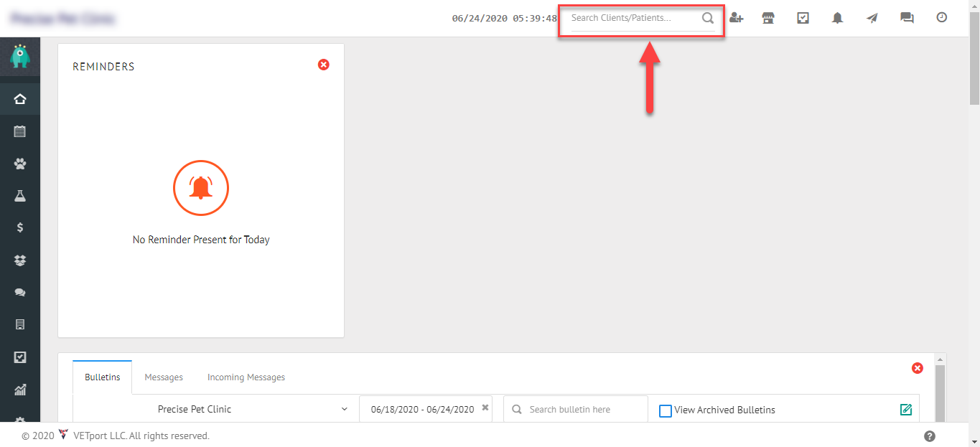The width and height of the screenshot is (980, 447).
Task: Click the orange bell reminder icon
Action: tap(201, 188)
